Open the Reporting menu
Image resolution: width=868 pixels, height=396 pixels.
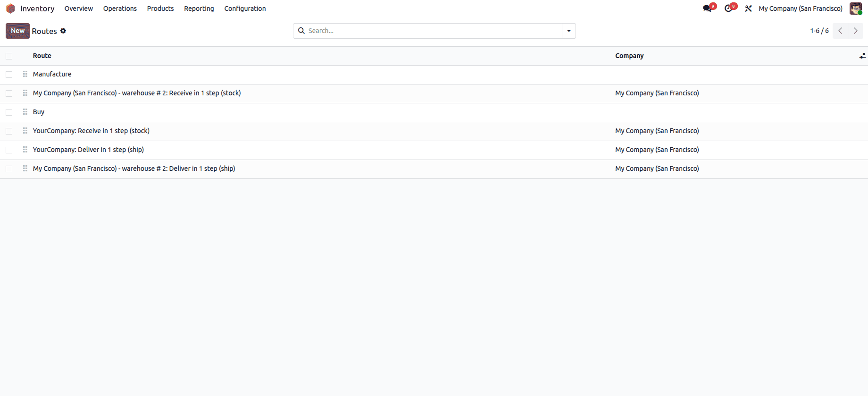point(199,8)
